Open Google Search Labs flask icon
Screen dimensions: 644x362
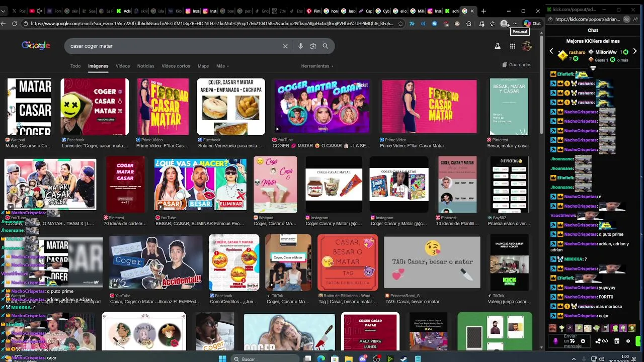click(x=498, y=46)
